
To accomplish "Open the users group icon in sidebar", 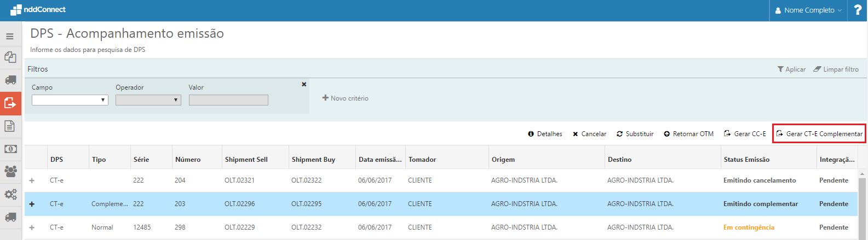I will (x=10, y=171).
